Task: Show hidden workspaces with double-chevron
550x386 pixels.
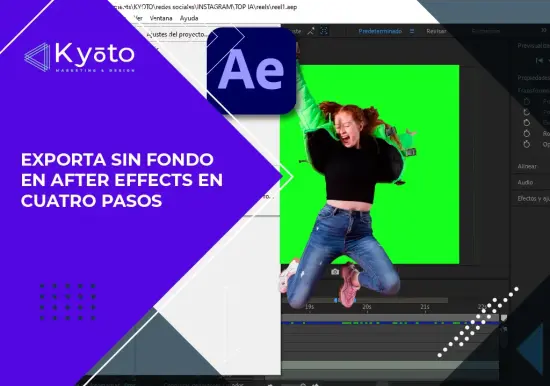Action: click(x=544, y=31)
